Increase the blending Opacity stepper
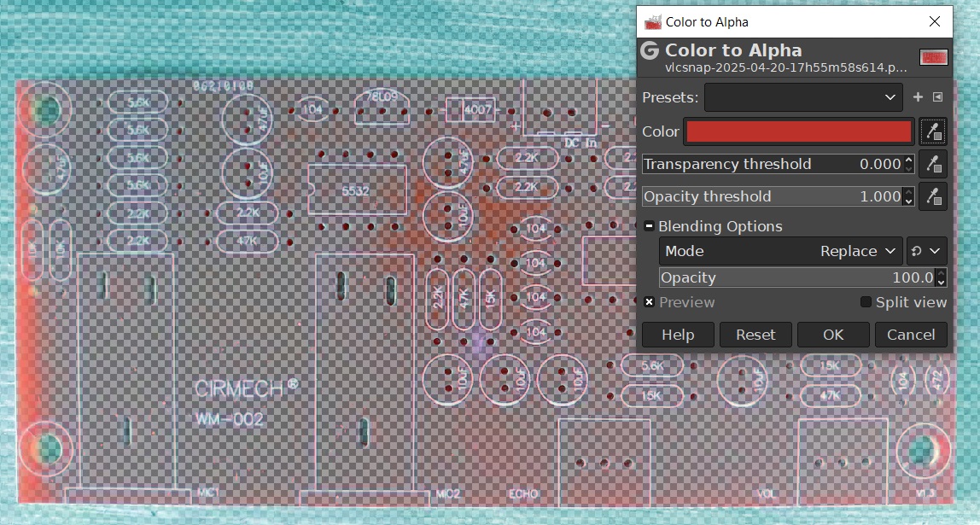The width and height of the screenshot is (980, 525). (942, 273)
